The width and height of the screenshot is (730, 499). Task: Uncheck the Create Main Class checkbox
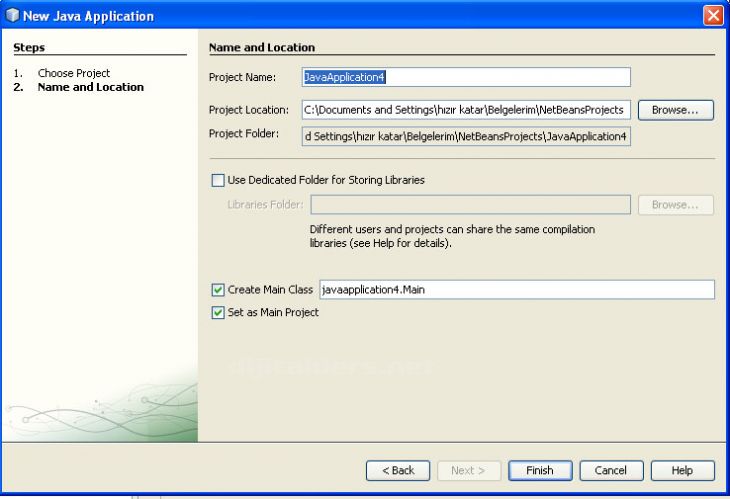point(218,290)
